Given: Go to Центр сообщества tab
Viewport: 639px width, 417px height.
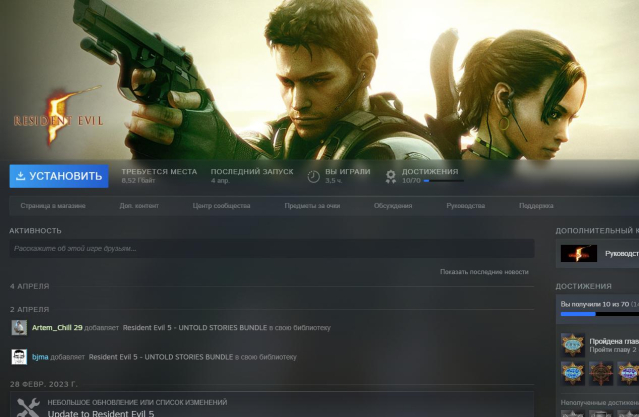Looking at the screenshot, I should pos(221,206).
